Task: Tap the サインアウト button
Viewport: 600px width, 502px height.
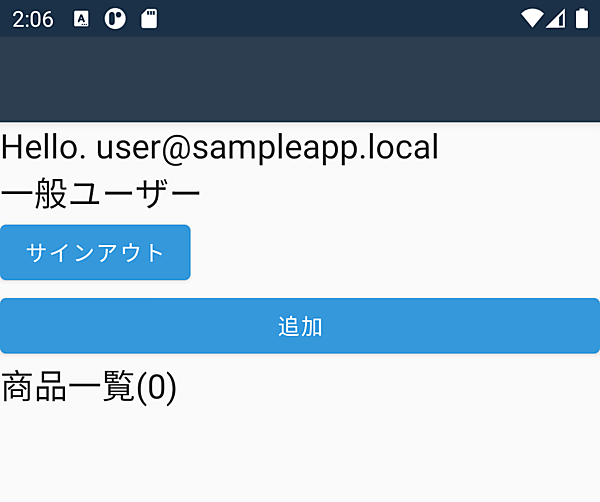Action: (95, 252)
